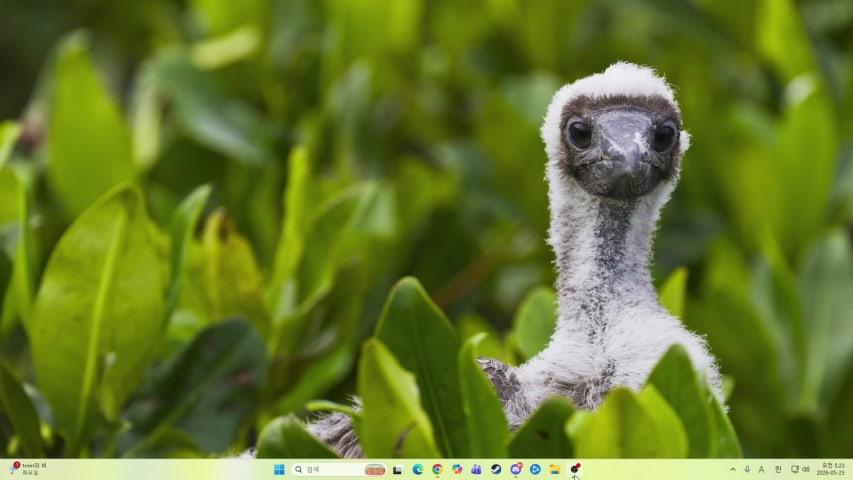The height and width of the screenshot is (480, 853).
Task: Show hidden system tray icons
Action: [x=733, y=469]
